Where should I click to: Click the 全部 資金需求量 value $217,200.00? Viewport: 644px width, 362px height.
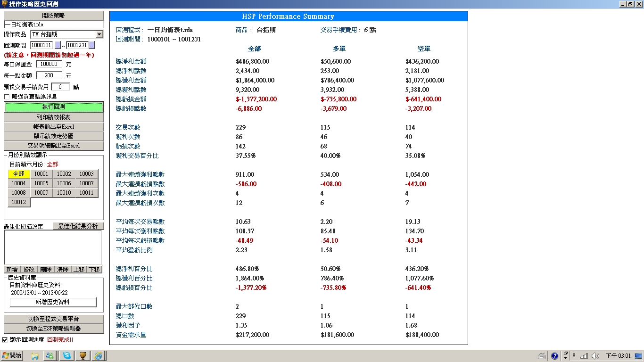tap(253, 335)
